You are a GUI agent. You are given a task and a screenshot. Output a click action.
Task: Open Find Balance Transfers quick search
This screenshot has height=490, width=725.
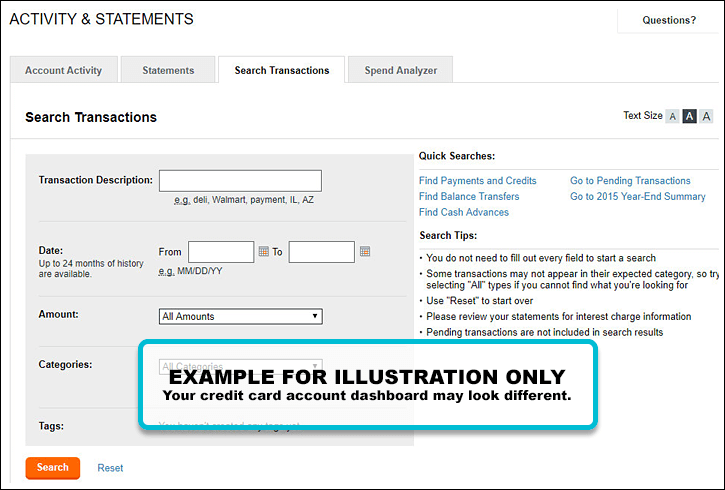pyautogui.click(x=469, y=196)
